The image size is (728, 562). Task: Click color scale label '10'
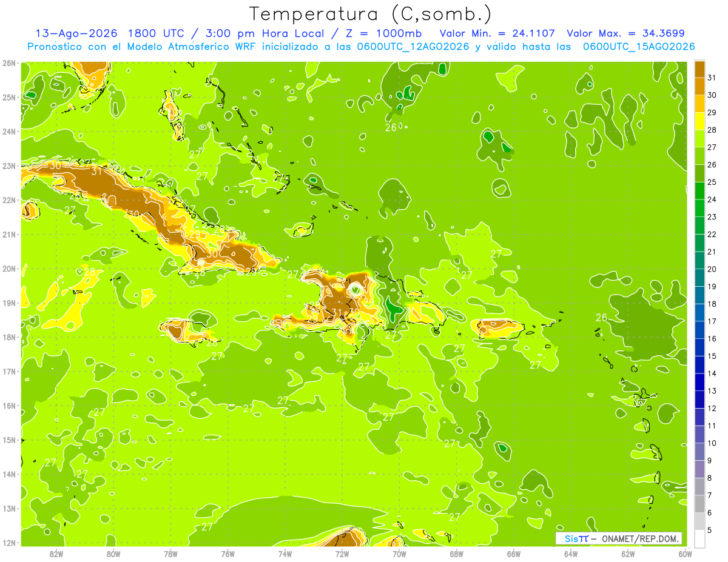click(712, 443)
